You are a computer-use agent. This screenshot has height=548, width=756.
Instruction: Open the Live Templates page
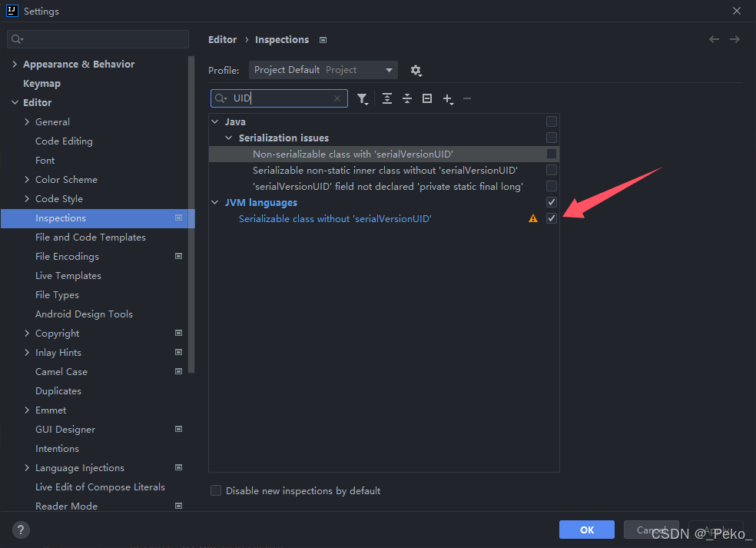68,276
